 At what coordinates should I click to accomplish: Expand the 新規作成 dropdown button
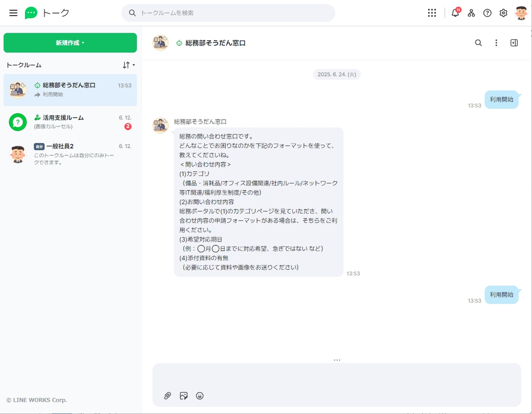(70, 43)
